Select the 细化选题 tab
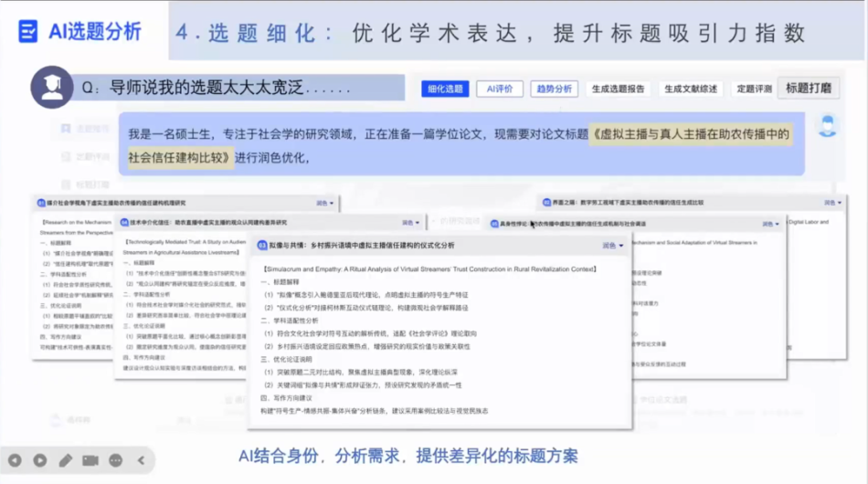 [x=445, y=89]
